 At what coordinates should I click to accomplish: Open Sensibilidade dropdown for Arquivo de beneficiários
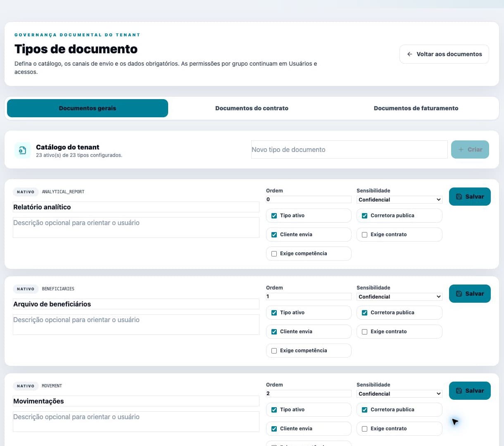[399, 297]
